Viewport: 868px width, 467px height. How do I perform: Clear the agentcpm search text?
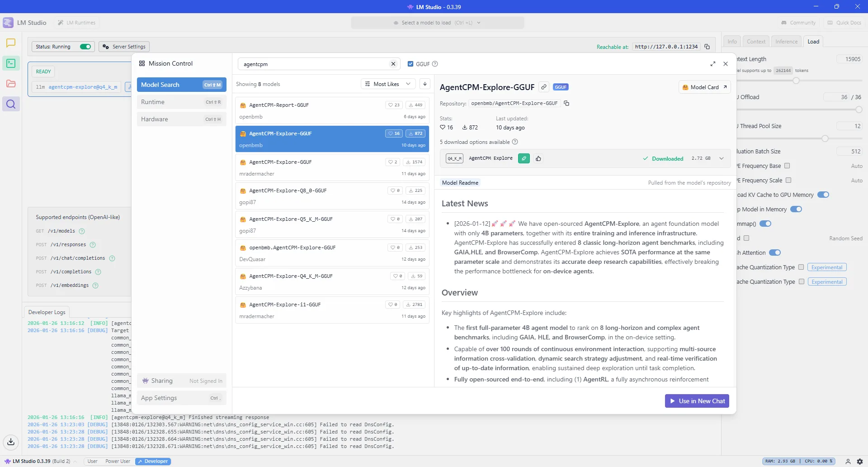tap(393, 64)
